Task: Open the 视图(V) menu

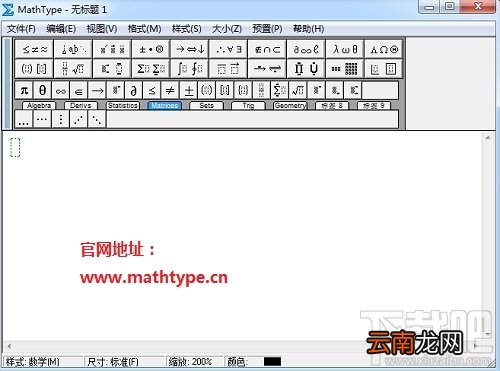Action: [x=102, y=29]
